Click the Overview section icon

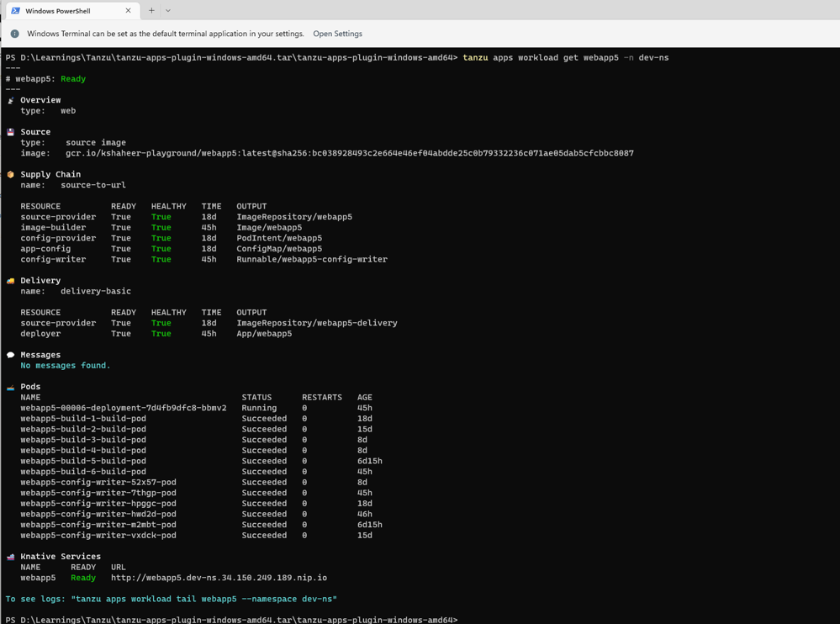coord(11,100)
